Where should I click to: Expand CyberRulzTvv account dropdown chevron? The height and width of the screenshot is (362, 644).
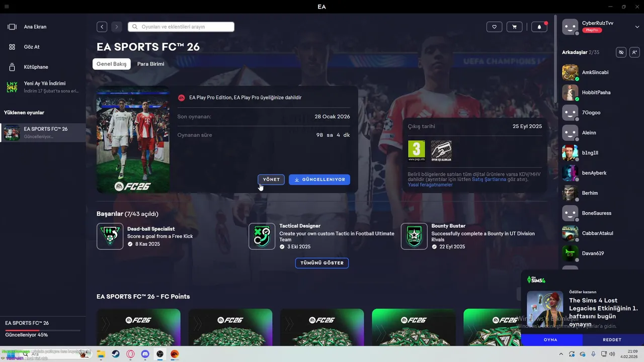click(637, 27)
